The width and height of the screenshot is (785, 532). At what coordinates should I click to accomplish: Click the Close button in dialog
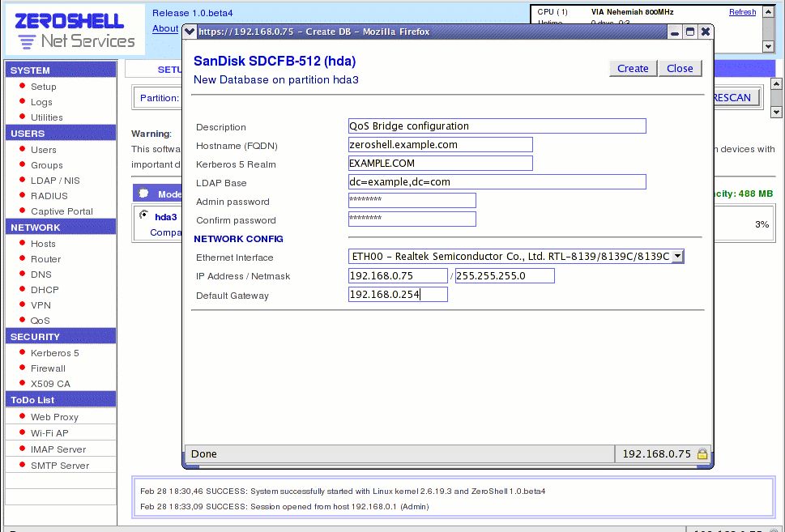click(x=680, y=69)
